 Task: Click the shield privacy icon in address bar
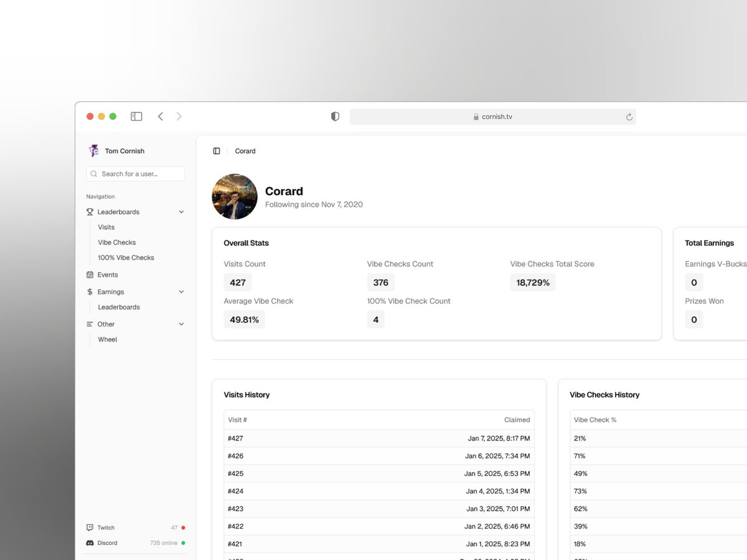[335, 116]
